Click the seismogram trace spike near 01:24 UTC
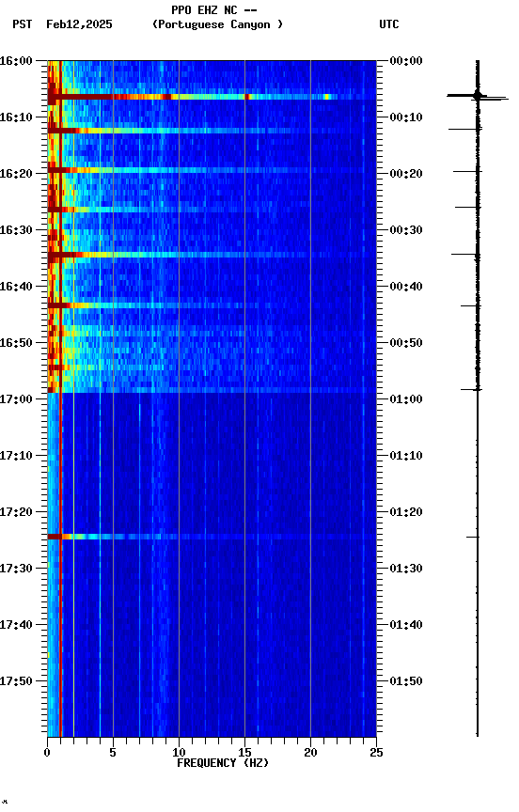Image resolution: width=519 pixels, height=812 pixels. coord(473,537)
